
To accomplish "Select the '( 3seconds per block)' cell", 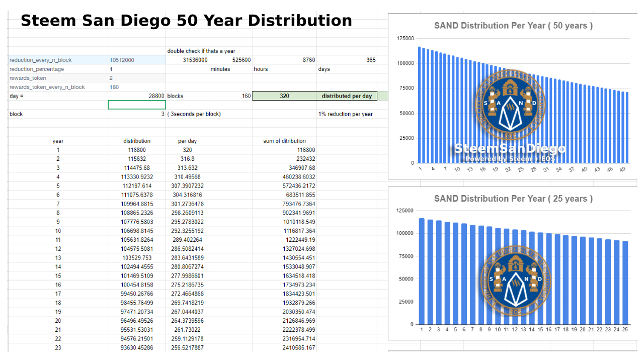I will click(194, 114).
